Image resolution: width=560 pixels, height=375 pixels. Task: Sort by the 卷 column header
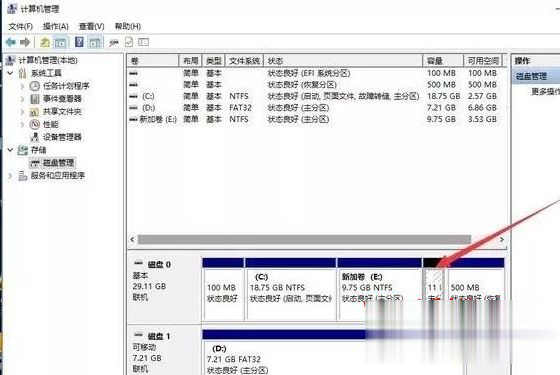[x=153, y=61]
